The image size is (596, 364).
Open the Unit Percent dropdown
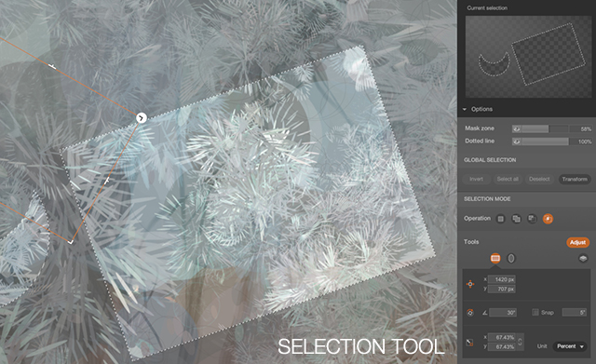pos(569,346)
